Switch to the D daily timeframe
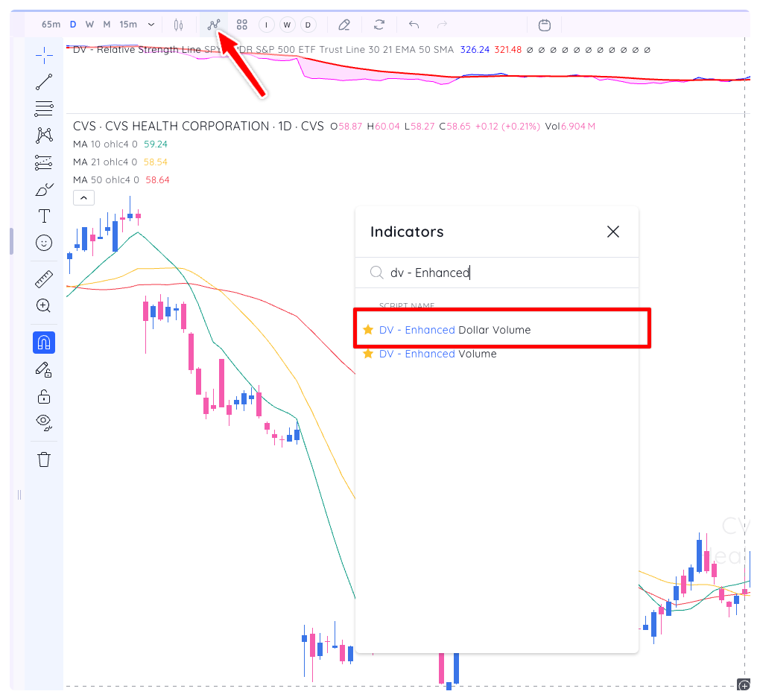Viewport: 760px width, 700px height. pyautogui.click(x=73, y=25)
